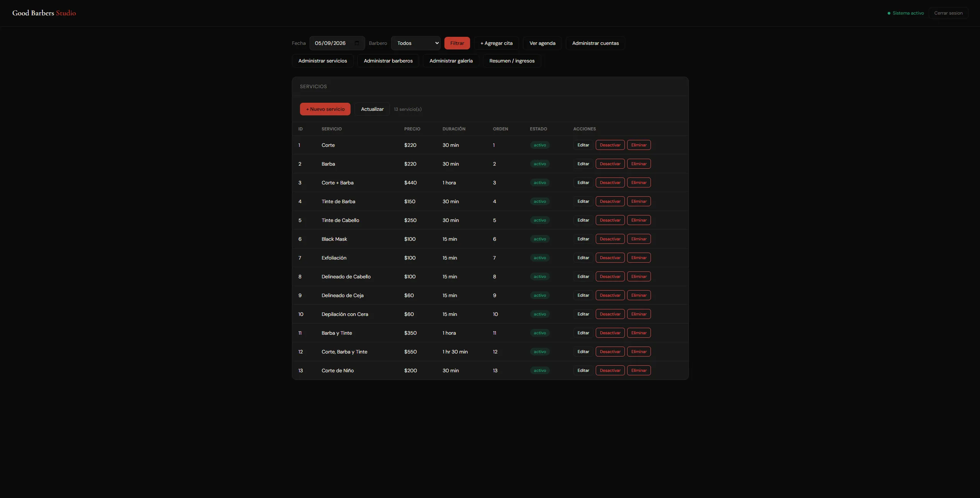Open Administrar galería

pyautogui.click(x=451, y=61)
